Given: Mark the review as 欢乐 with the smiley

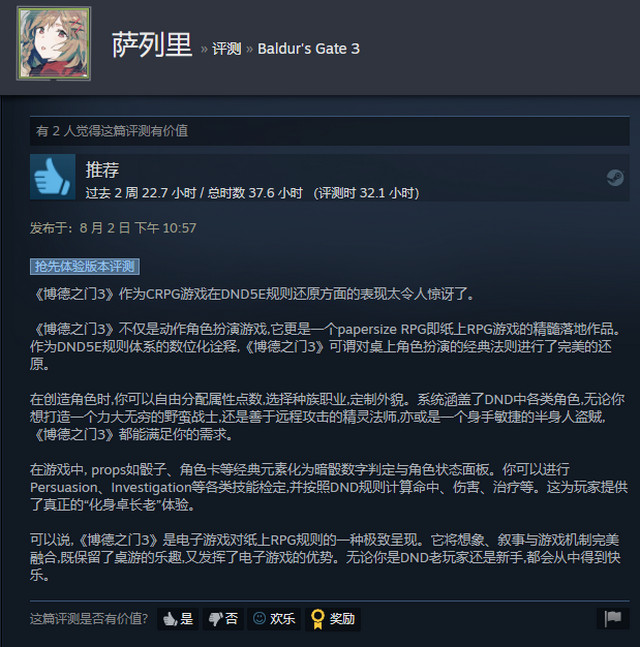Looking at the screenshot, I should [x=274, y=619].
